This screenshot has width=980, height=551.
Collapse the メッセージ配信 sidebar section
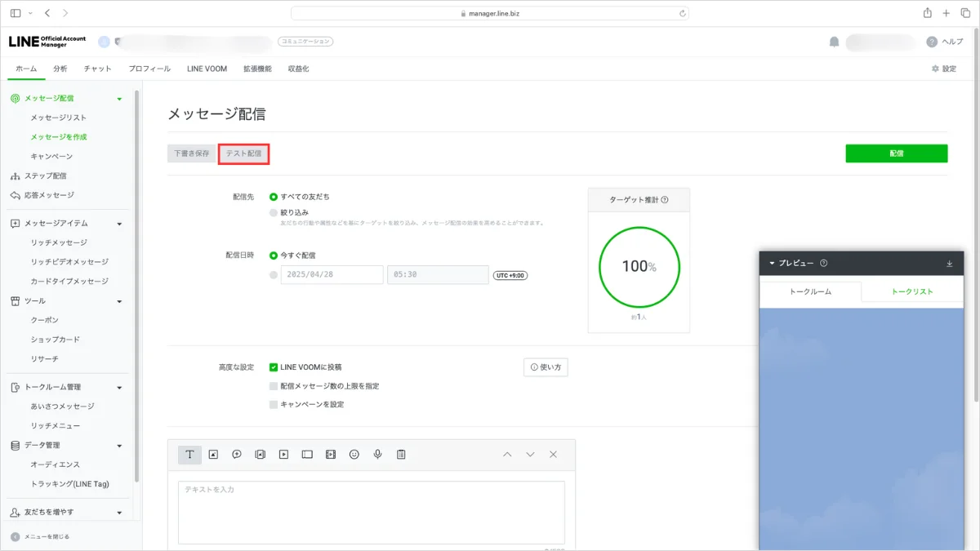point(119,99)
